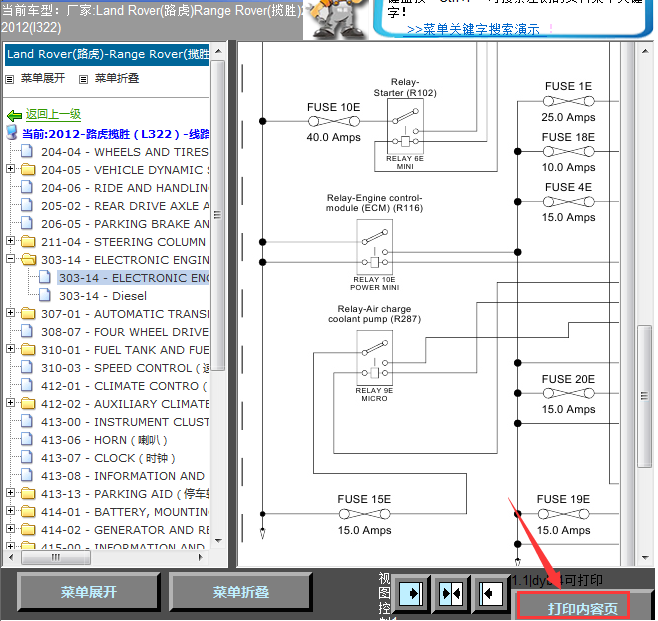This screenshot has height=621, width=658.
Task: Click the Land Rover(路虎)-Range Rover header bar
Action: click(107, 54)
